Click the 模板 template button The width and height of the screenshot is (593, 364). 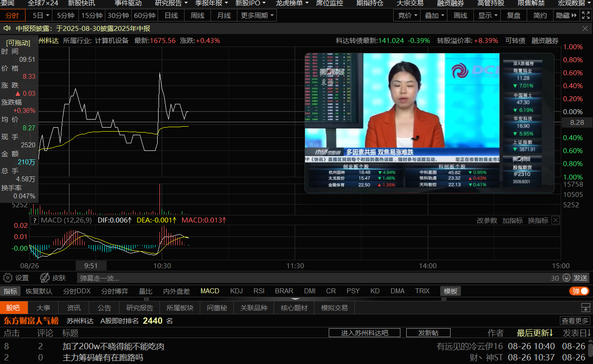pyautogui.click(x=451, y=291)
